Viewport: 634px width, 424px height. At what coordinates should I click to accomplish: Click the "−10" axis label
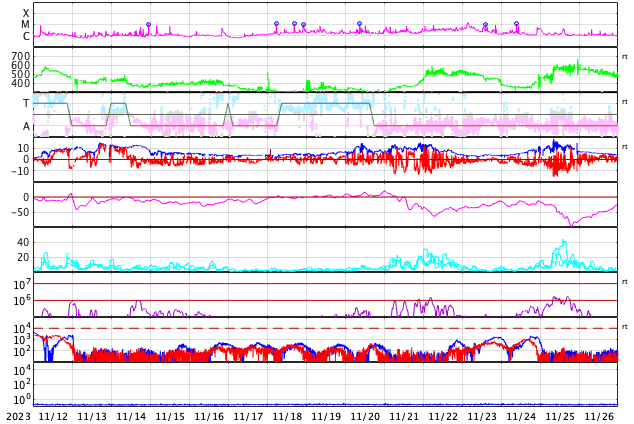click(x=20, y=171)
